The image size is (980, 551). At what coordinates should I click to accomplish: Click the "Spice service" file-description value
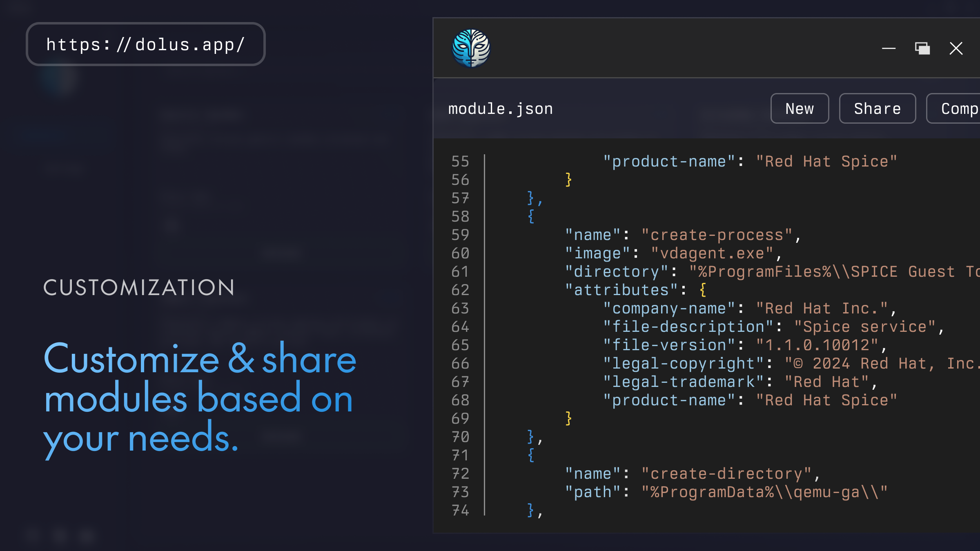point(865,327)
